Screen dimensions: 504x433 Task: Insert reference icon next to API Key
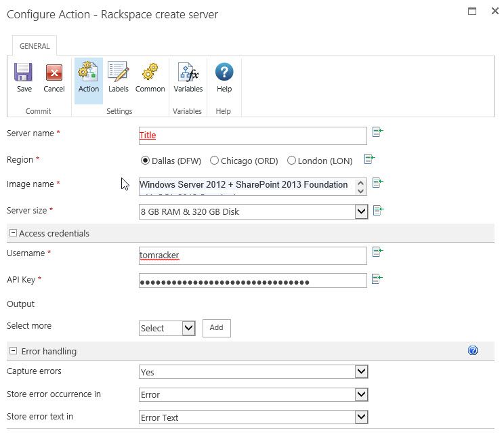[377, 279]
